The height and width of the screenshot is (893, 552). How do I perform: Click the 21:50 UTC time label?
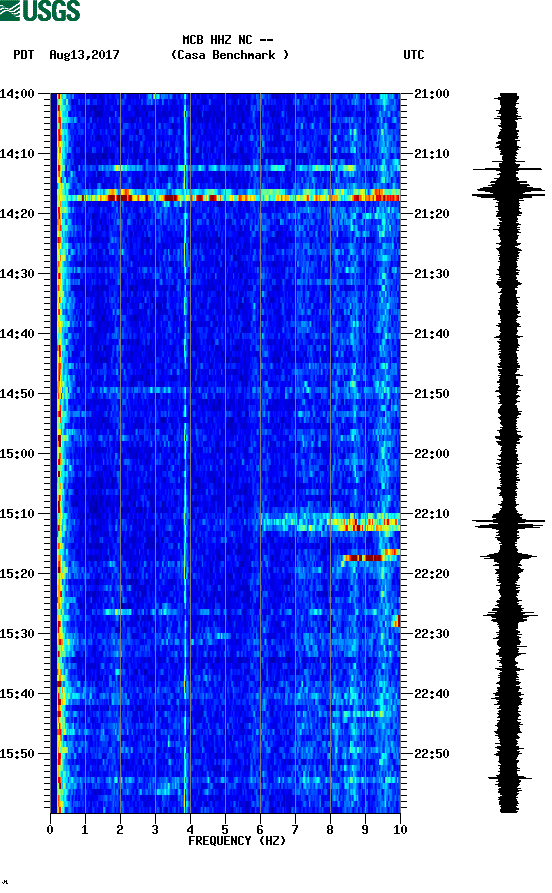pyautogui.click(x=432, y=394)
